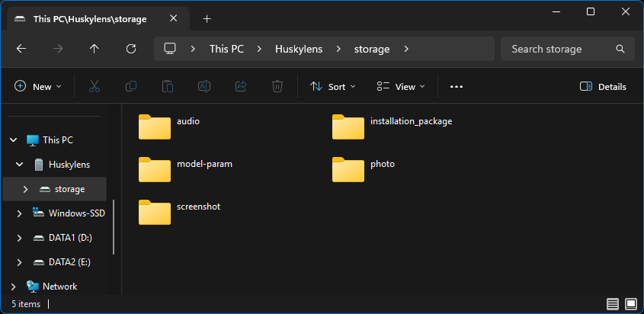
Task: Click the New button
Action: (x=34, y=87)
